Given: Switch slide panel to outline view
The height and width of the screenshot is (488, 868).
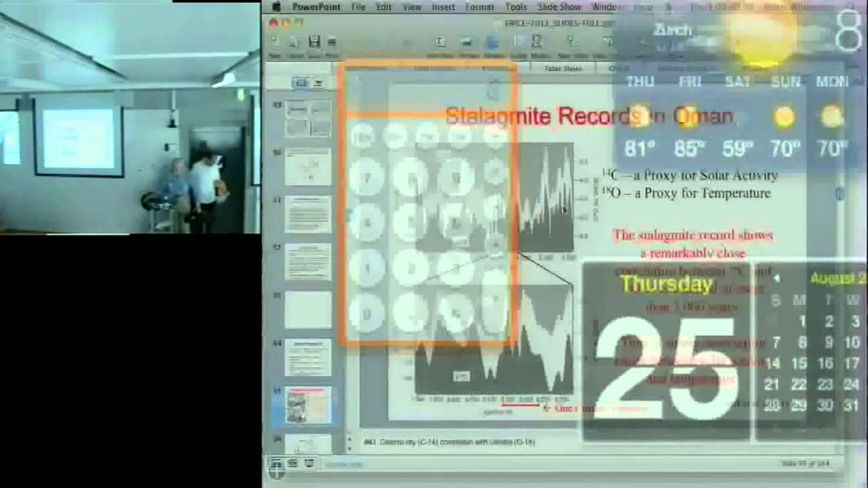Looking at the screenshot, I should (317, 83).
